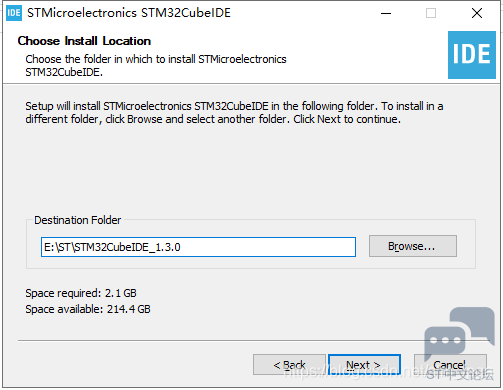503x390 pixels.
Task: Click the large blue IDE logo
Action: click(472, 55)
